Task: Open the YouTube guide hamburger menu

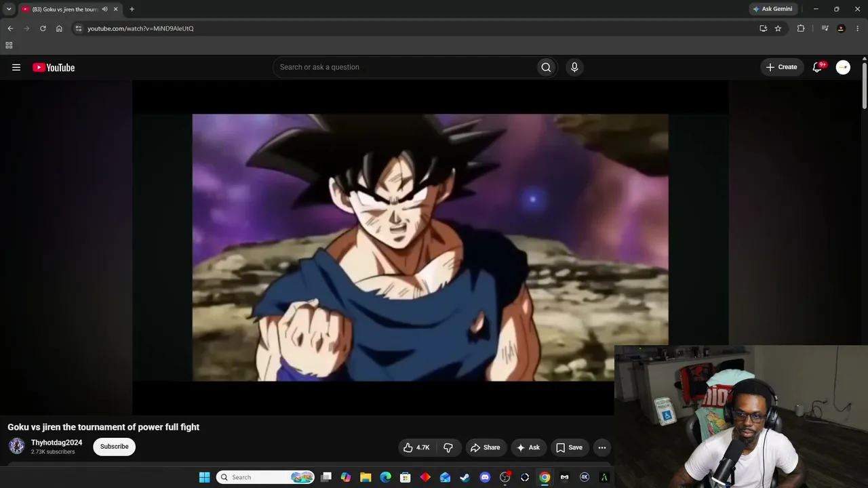Action: tap(16, 67)
